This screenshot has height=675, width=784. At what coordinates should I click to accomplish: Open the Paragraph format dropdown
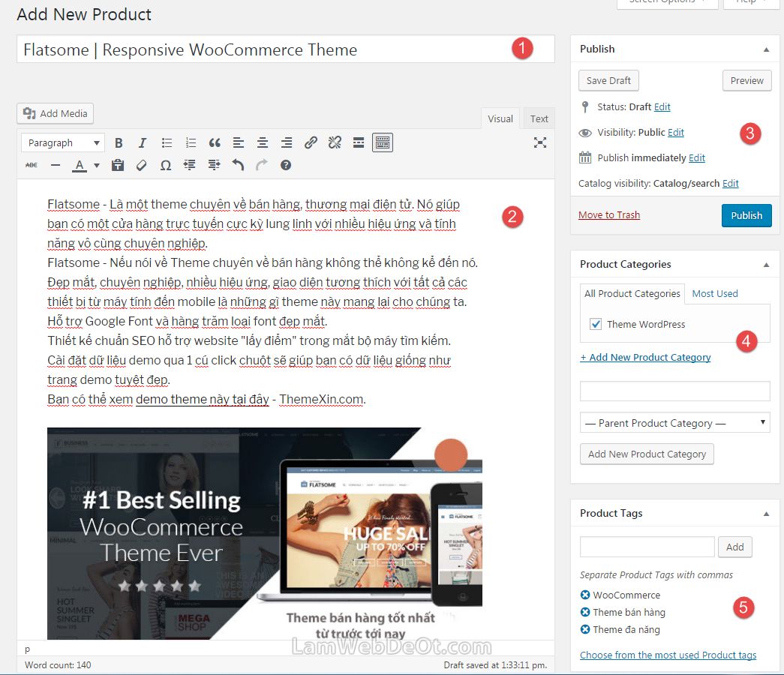click(63, 142)
